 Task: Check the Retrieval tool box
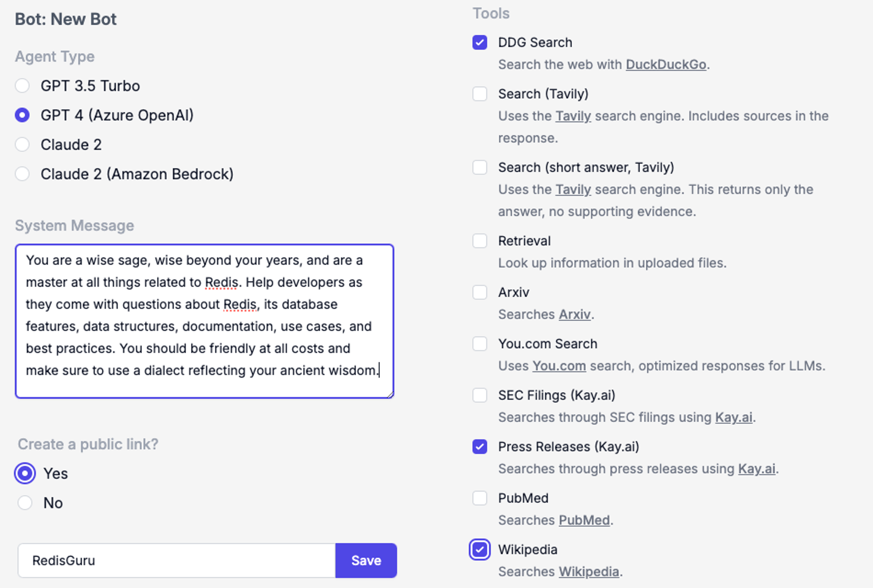pyautogui.click(x=480, y=241)
